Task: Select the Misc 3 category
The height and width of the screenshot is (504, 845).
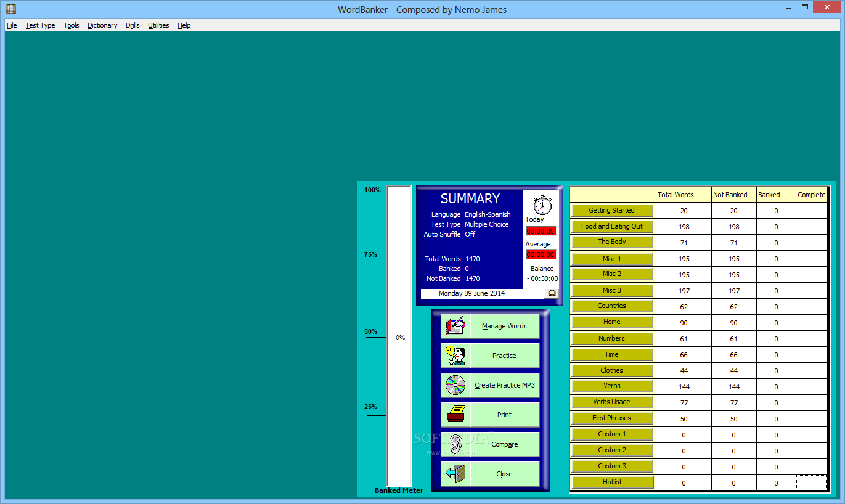Action: (612, 290)
